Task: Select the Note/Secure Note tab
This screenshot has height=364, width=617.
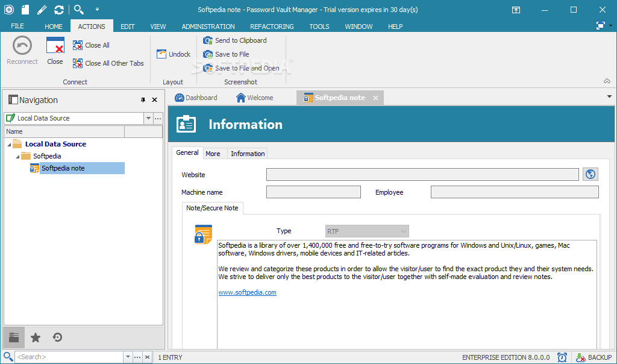Action: pos(213,208)
